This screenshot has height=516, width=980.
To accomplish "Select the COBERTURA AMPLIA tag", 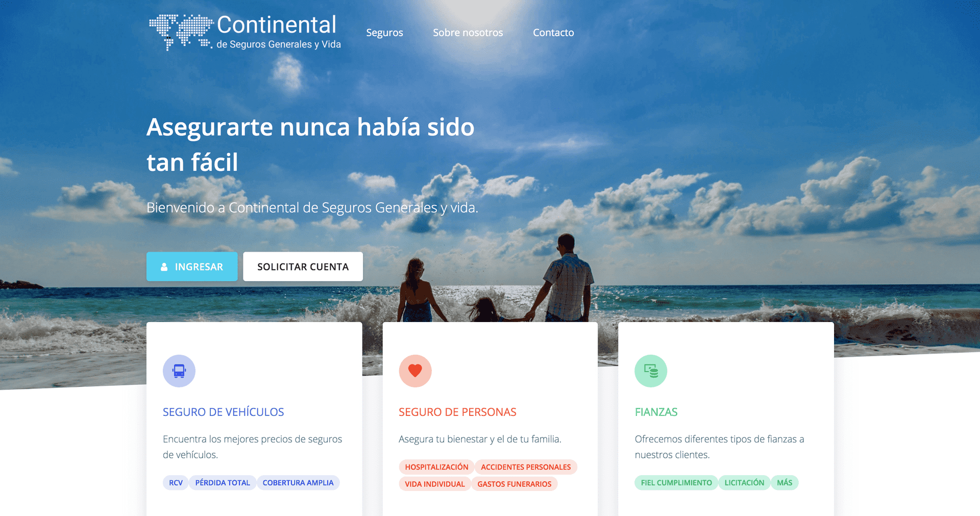I will coord(298,483).
